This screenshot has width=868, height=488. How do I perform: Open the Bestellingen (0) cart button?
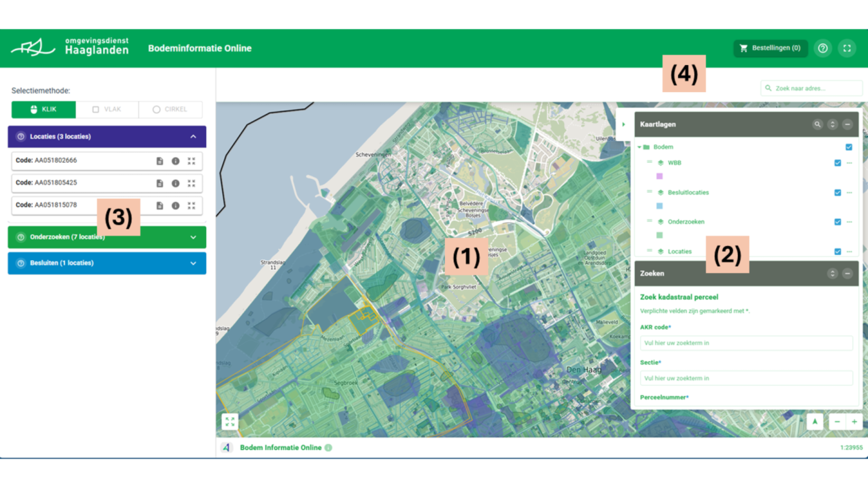click(x=770, y=48)
